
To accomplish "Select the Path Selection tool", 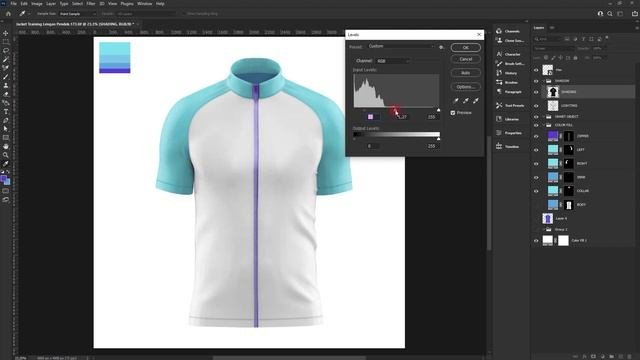I will coord(6,129).
